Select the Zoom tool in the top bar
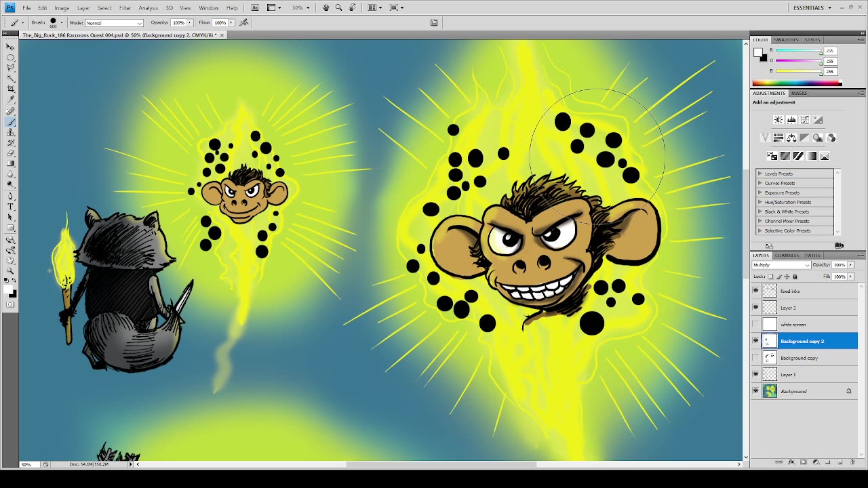 point(338,7)
